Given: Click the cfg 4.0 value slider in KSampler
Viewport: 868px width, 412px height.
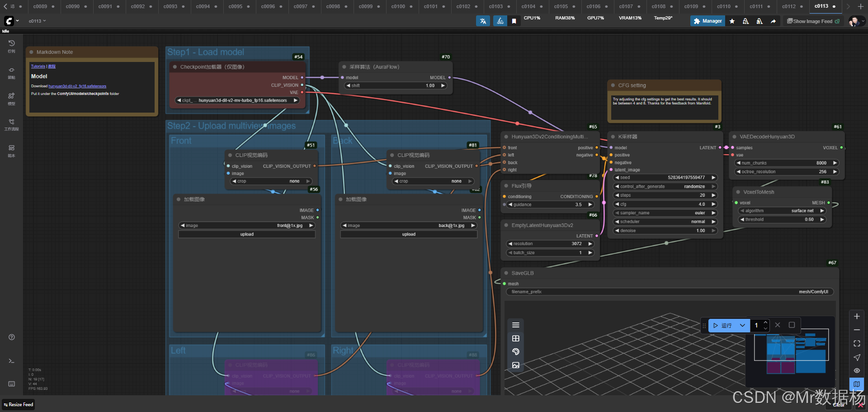Looking at the screenshot, I should coord(665,204).
